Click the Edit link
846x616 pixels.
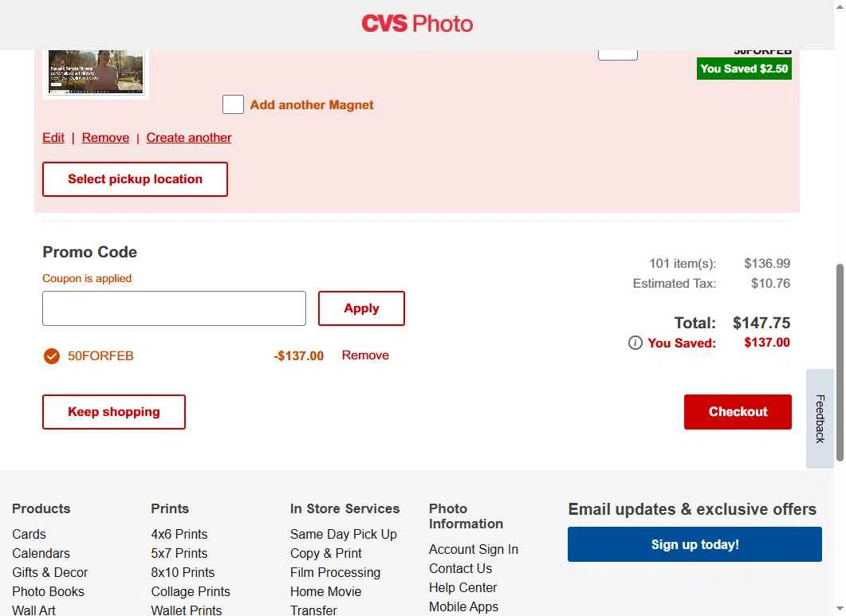pos(53,138)
